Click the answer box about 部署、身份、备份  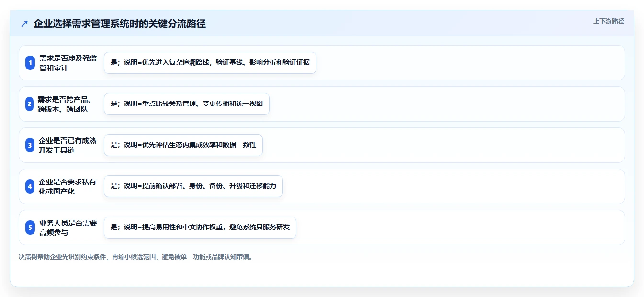193,186
